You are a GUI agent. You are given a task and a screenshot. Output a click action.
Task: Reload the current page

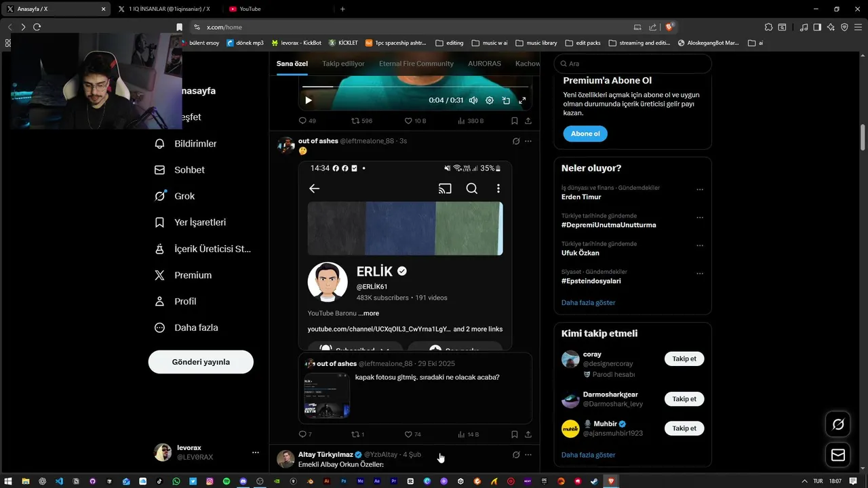pyautogui.click(x=37, y=27)
